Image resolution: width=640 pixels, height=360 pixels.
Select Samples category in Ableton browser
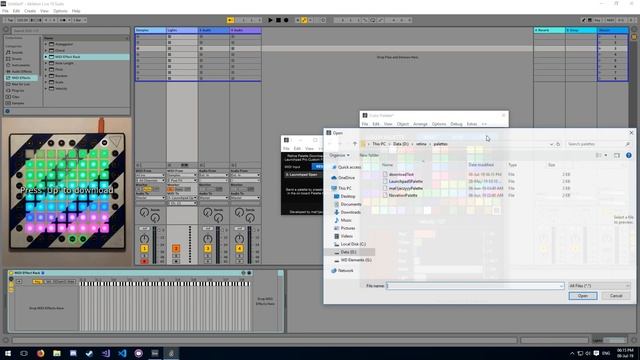coord(18,103)
